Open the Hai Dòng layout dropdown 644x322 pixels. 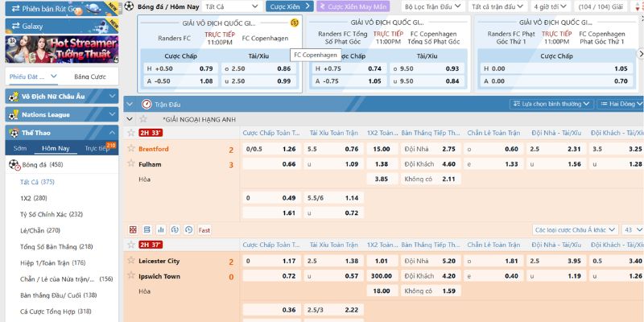pyautogui.click(x=620, y=105)
